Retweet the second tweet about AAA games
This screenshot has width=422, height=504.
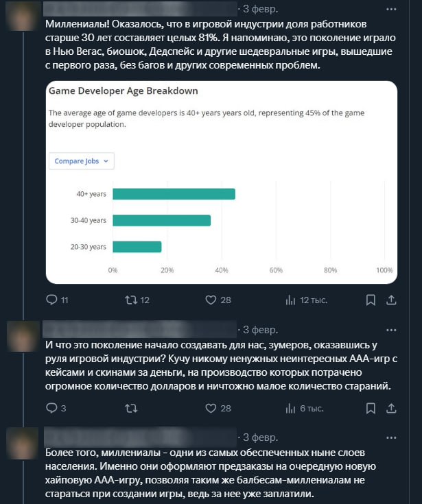(129, 408)
